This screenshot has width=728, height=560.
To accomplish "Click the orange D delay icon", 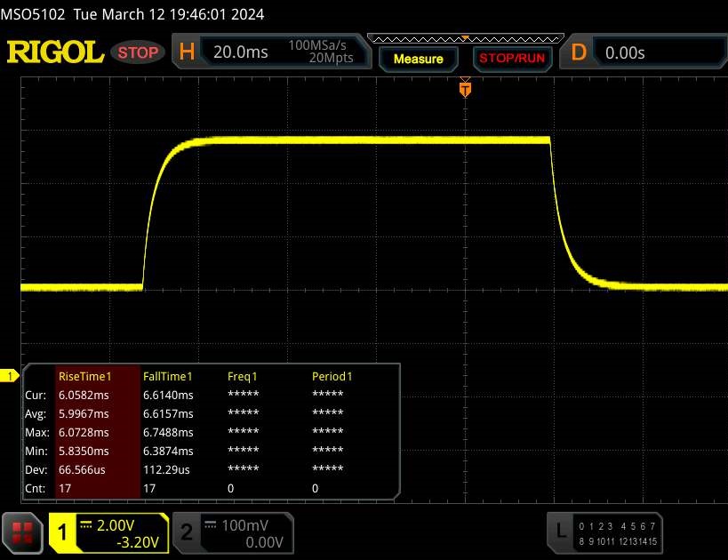I will coord(579,52).
